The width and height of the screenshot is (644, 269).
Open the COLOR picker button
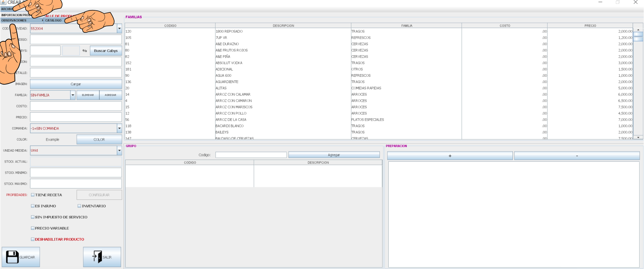click(99, 139)
